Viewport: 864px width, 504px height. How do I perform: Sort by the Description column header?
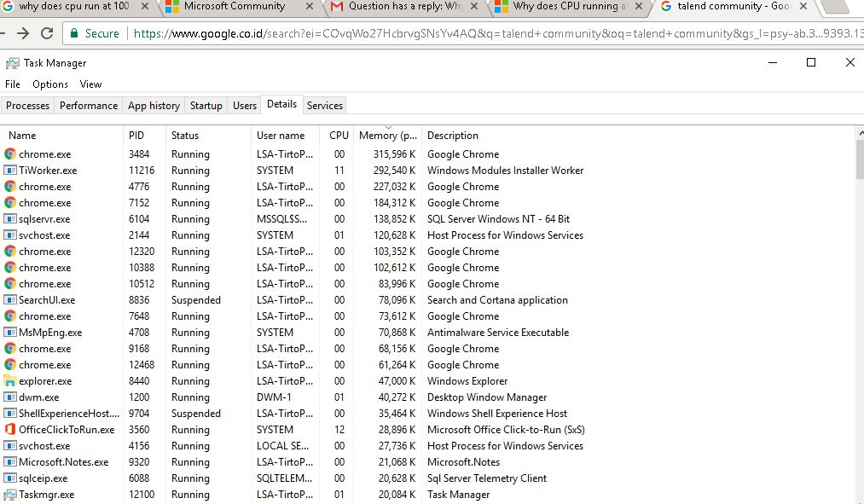[x=639, y=136]
